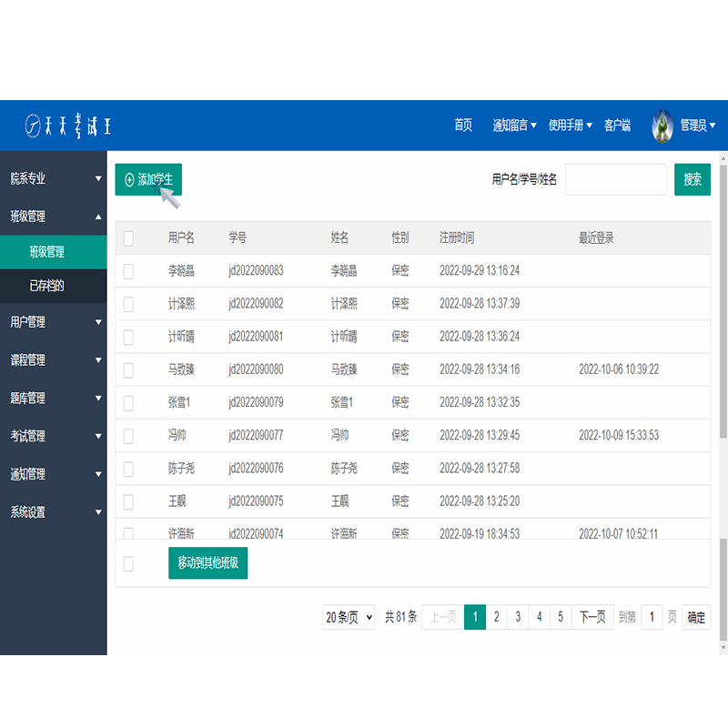Go to page 3 of the list
This screenshot has height=728, width=728.
coord(518,617)
